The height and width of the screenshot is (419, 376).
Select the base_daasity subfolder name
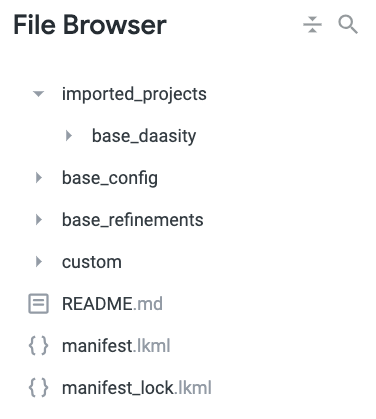(144, 136)
